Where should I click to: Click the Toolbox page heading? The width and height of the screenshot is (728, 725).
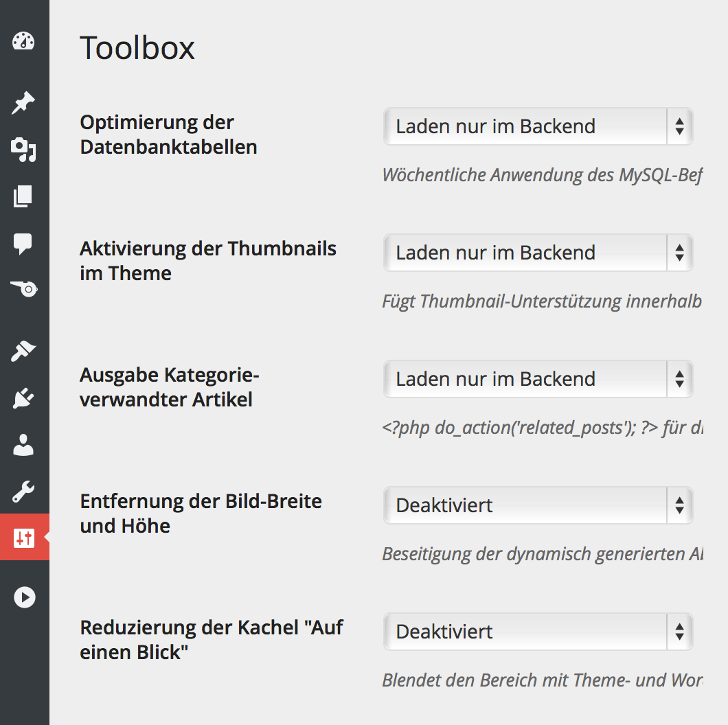[137, 48]
